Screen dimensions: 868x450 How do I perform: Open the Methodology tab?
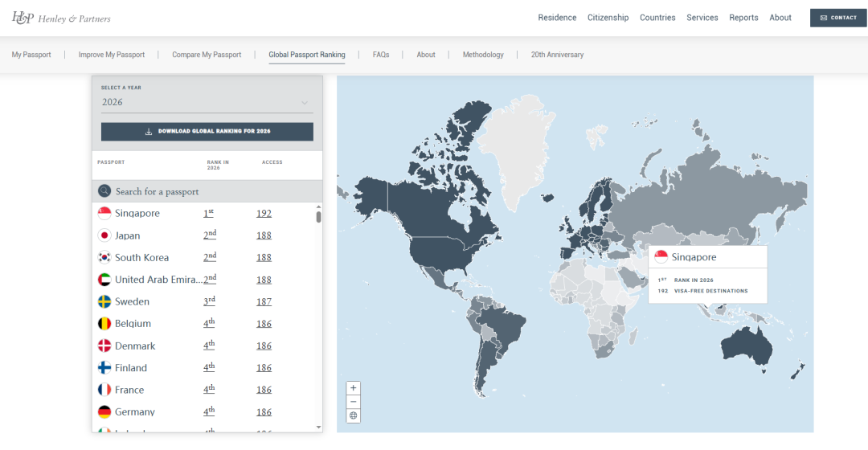click(483, 55)
